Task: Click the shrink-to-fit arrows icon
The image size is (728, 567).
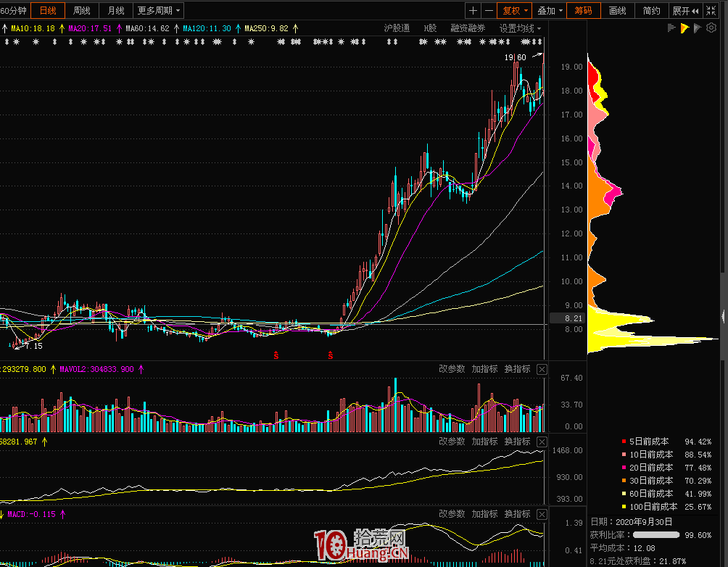Action: pyautogui.click(x=712, y=11)
